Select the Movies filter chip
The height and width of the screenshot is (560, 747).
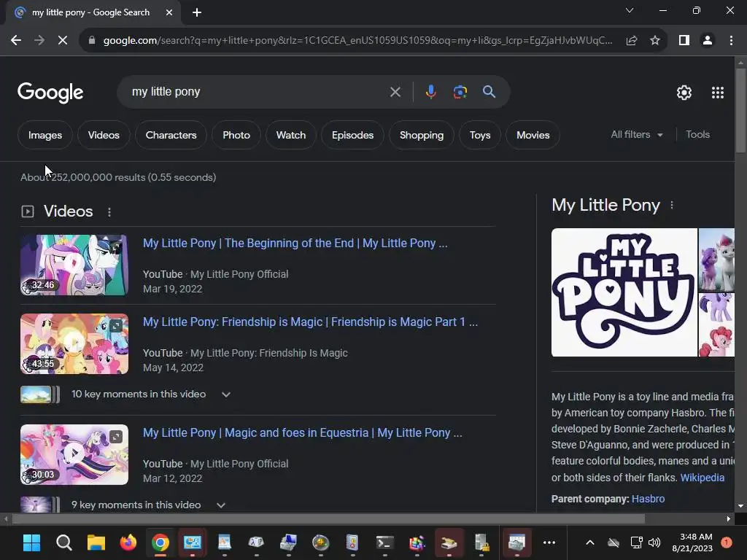pos(533,135)
